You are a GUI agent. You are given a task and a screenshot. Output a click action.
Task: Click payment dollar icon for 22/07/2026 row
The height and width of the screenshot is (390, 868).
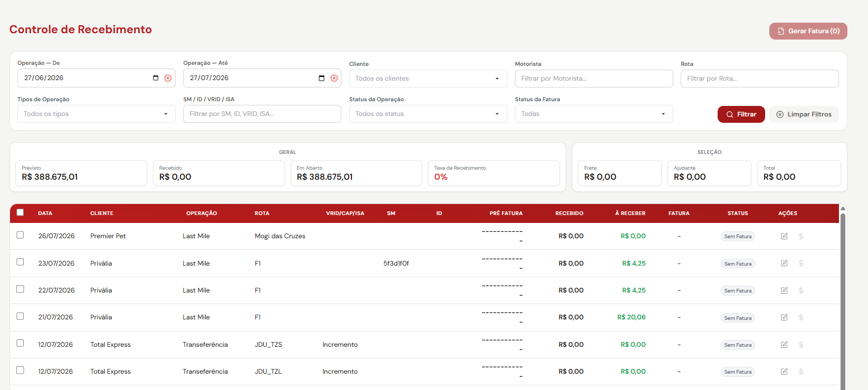pyautogui.click(x=801, y=290)
